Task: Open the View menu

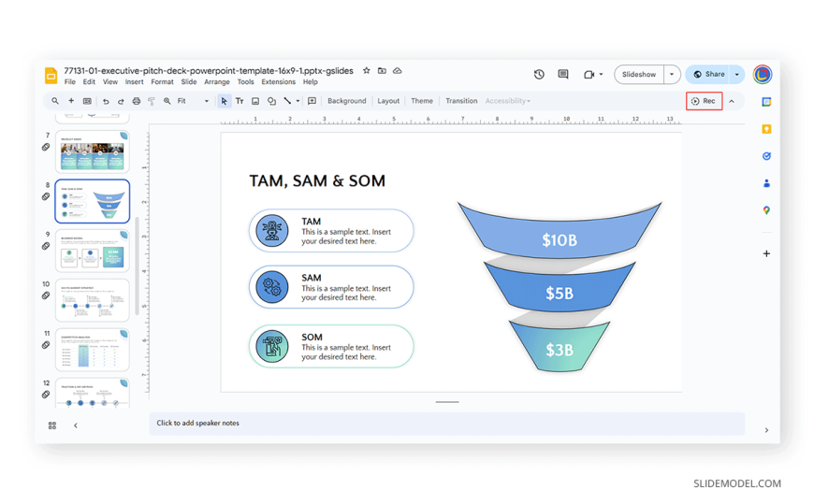Action: coord(110,82)
